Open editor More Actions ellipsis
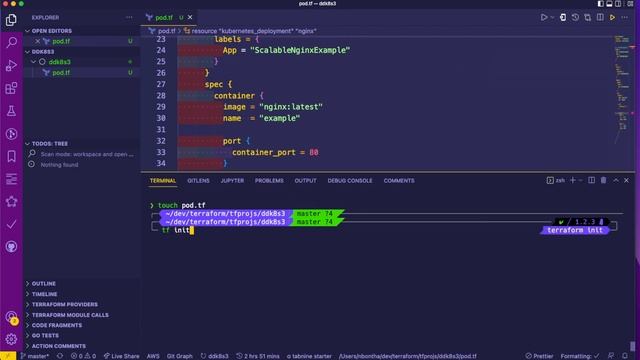The height and width of the screenshot is (360, 640). point(624,18)
